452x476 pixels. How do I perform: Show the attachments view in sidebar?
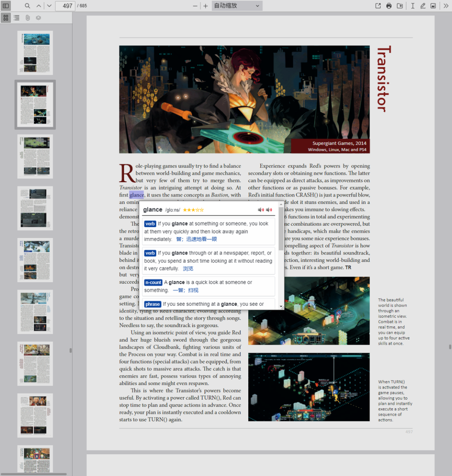[x=28, y=18]
